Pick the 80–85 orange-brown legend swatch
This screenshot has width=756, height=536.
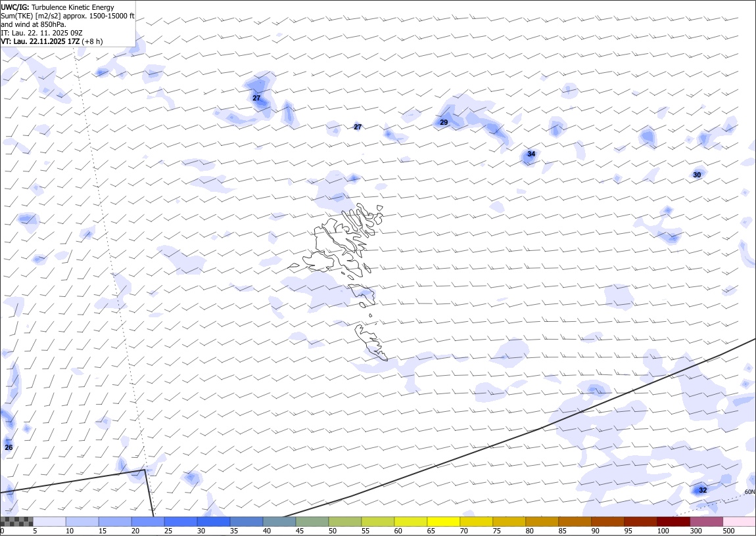pyautogui.click(x=542, y=522)
